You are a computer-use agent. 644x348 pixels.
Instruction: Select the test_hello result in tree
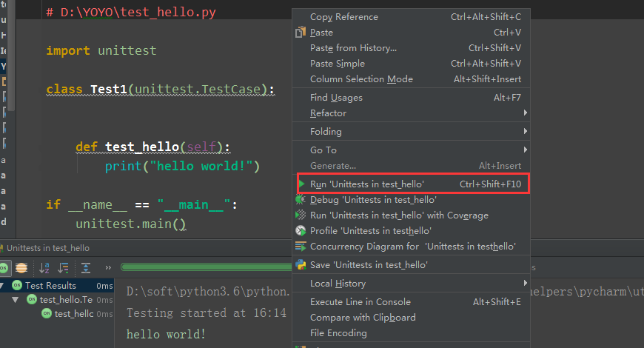74,314
